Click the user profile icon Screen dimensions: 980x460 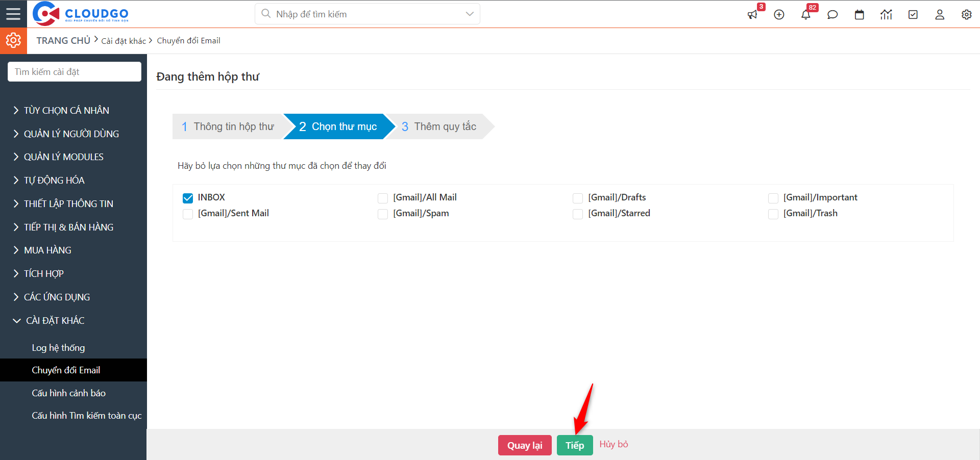pos(940,15)
